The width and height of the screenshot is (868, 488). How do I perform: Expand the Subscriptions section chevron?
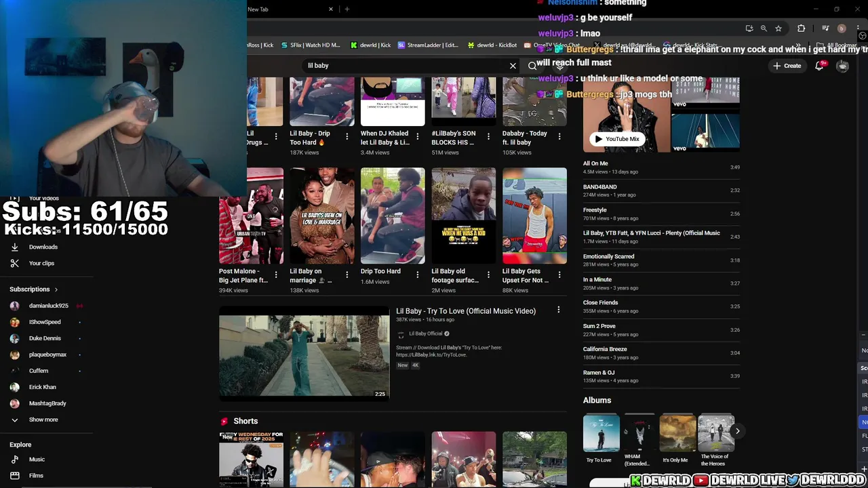[56, 289]
